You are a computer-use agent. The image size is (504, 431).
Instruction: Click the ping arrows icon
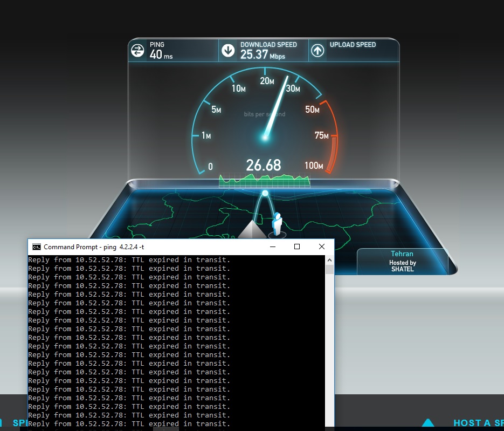pos(138,51)
